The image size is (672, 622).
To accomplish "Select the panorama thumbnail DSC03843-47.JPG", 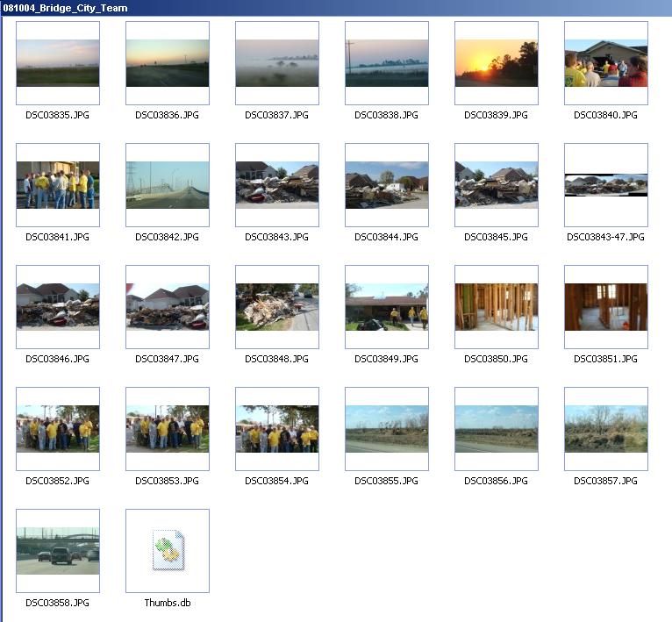I will pos(606,185).
